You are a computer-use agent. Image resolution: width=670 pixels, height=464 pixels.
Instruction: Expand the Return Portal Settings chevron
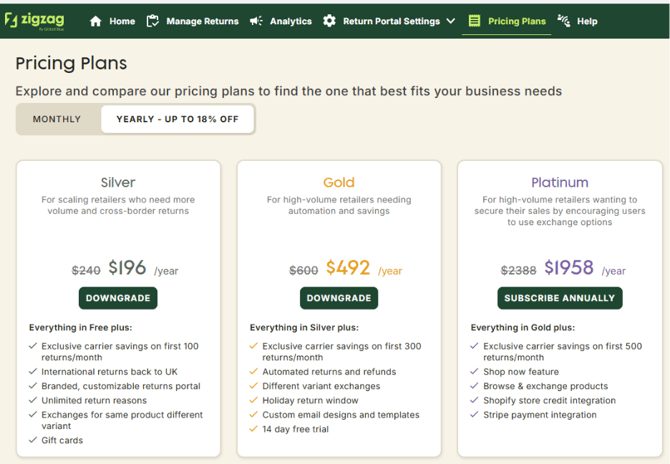[450, 21]
